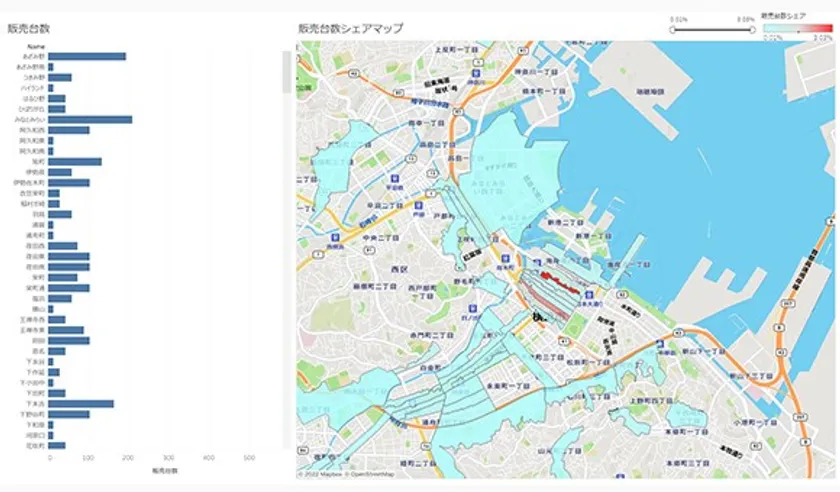Select the 日本大通り station icon on the map
The height and width of the screenshot is (492, 840).
(589, 295)
